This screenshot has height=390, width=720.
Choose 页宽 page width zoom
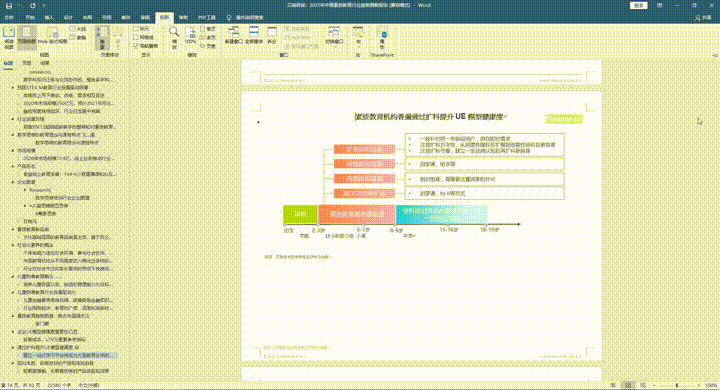[x=208, y=46]
